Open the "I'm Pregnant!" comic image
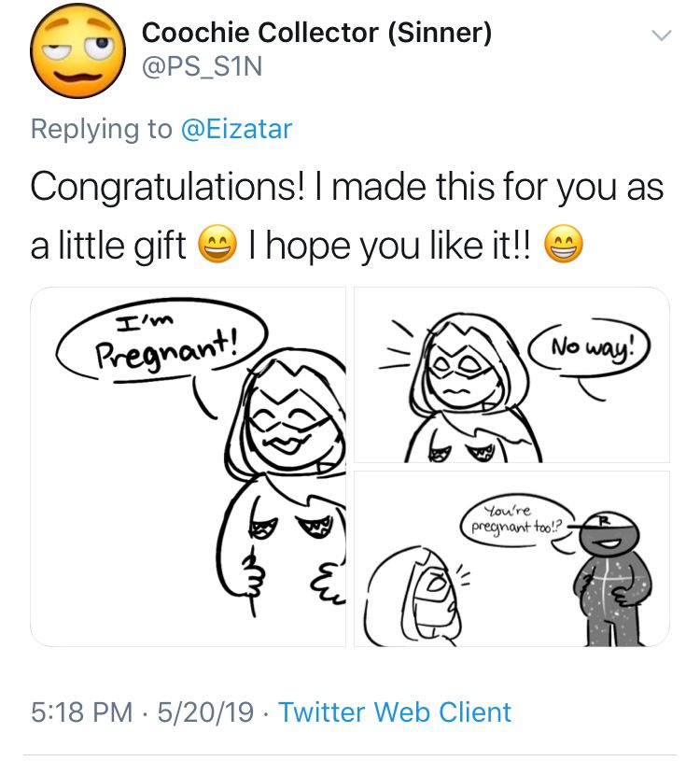The height and width of the screenshot is (761, 700). [189, 466]
